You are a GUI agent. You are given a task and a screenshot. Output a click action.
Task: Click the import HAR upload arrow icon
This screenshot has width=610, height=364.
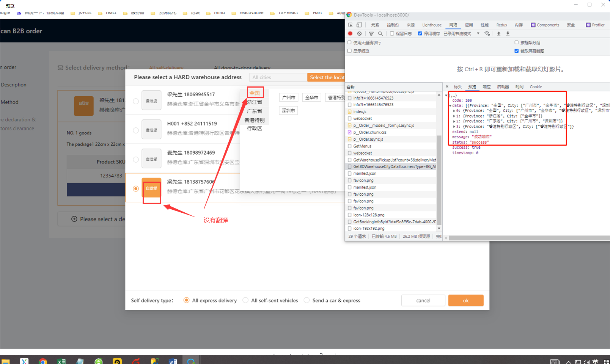click(498, 34)
